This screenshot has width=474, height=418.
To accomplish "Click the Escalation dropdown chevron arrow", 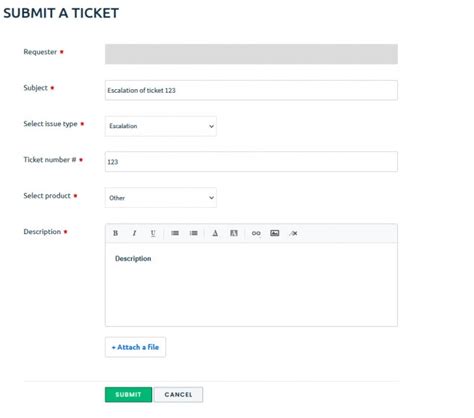I will pyautogui.click(x=211, y=126).
